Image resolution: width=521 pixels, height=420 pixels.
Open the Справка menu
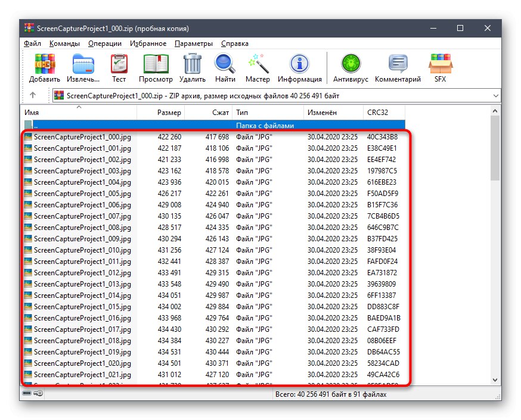[235, 43]
